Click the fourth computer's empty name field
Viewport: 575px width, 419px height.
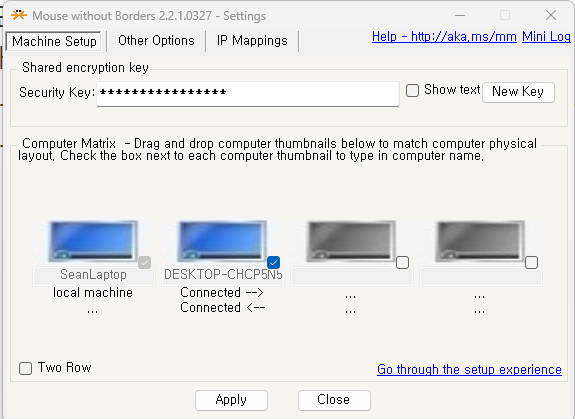(481, 276)
